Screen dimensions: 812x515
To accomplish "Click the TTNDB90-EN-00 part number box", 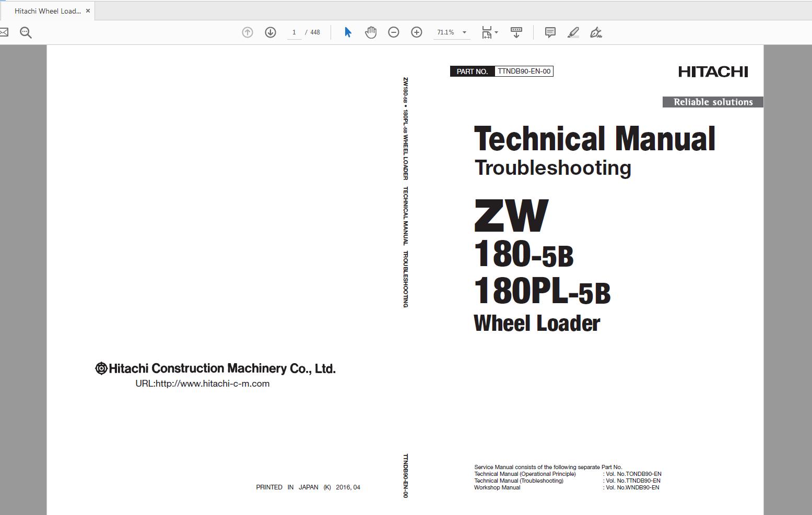I will tap(524, 71).
